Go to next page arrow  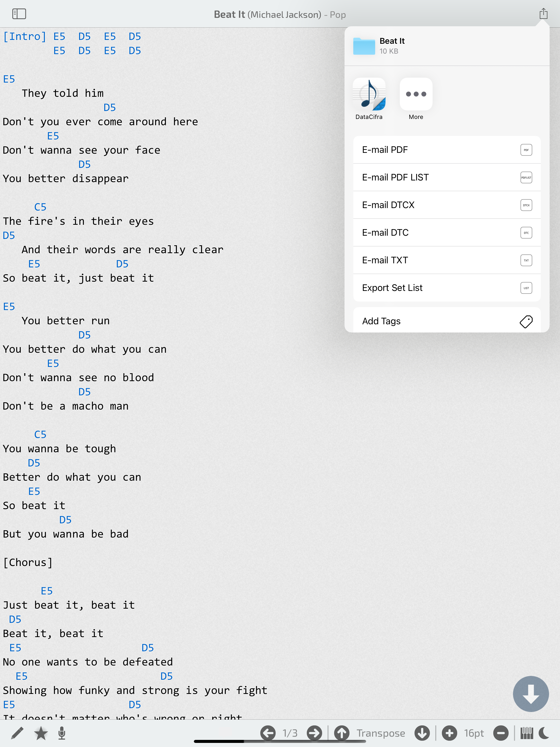pos(314,733)
